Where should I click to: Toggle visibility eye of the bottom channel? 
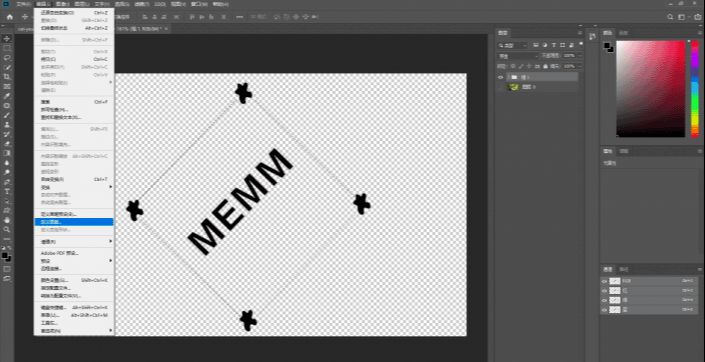[x=604, y=310]
